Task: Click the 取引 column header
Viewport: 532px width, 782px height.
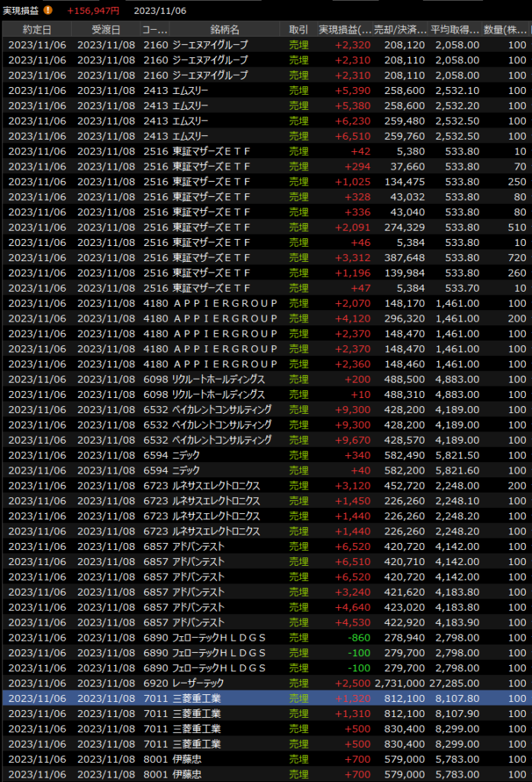Action: [298, 30]
